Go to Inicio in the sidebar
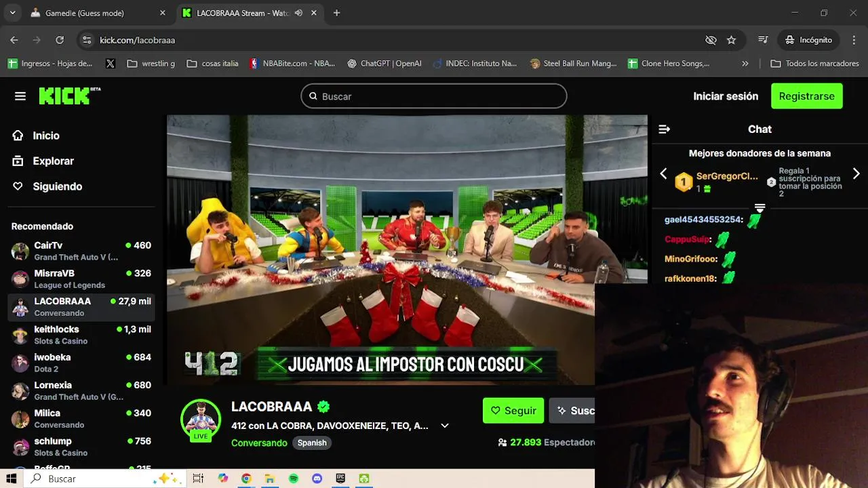The image size is (868, 488). click(x=36, y=136)
